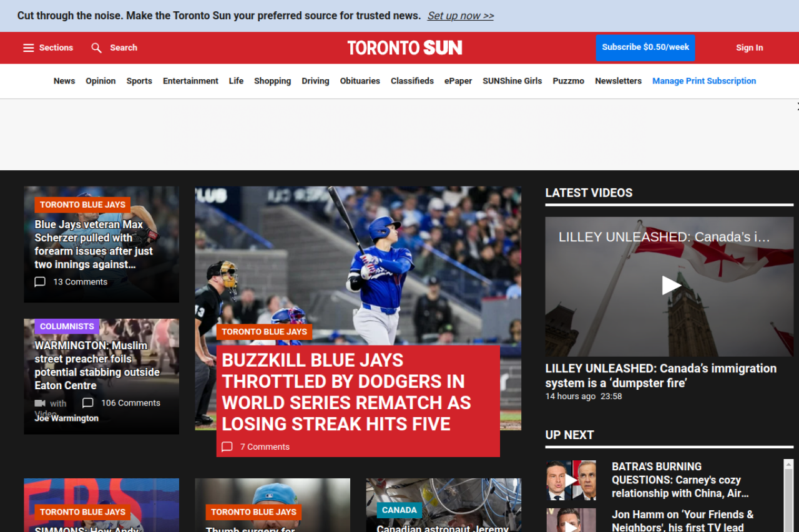Image resolution: width=799 pixels, height=532 pixels.
Task: Click Columnists tag on Warmington story
Action: coord(67,326)
